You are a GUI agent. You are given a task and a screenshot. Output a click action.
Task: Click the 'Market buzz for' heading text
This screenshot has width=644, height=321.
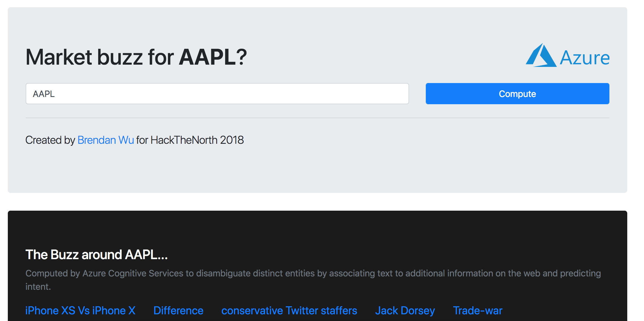click(100, 57)
